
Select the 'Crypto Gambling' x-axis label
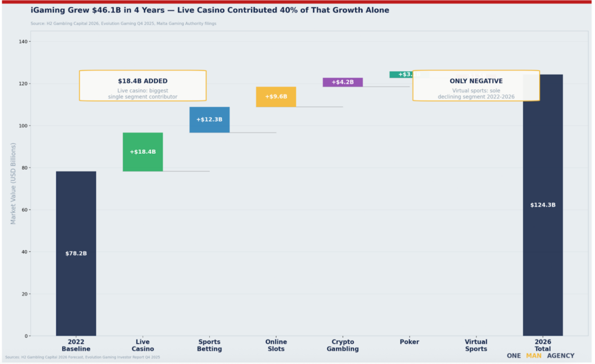342,345
